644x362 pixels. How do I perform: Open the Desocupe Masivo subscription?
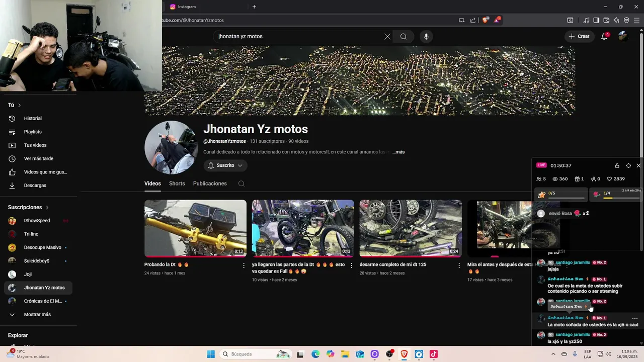[38, 247]
